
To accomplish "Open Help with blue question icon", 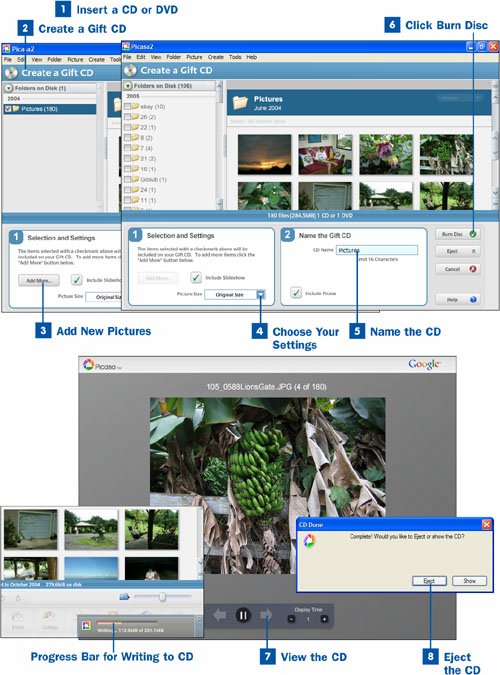I will pyautogui.click(x=458, y=300).
